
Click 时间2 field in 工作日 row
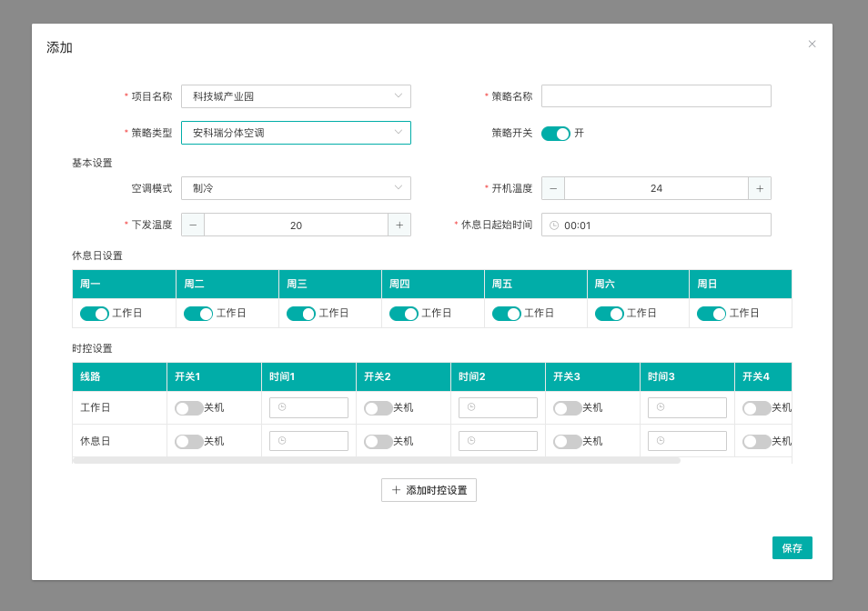point(498,407)
